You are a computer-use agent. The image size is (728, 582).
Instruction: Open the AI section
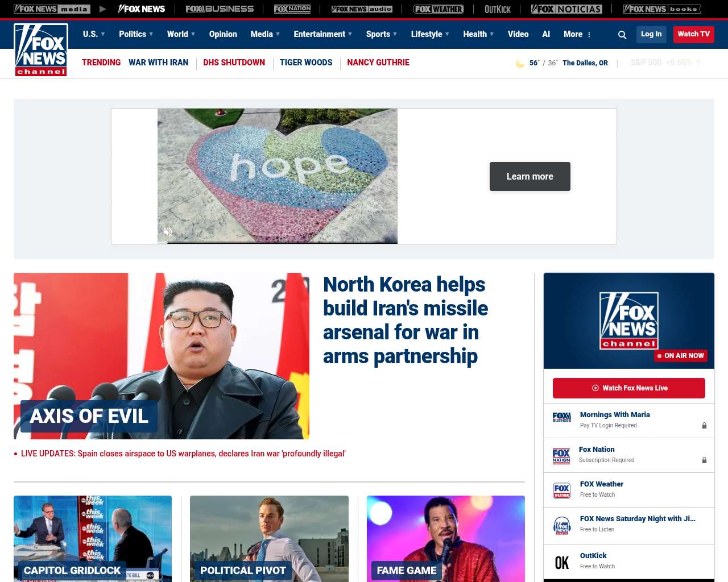pos(546,34)
